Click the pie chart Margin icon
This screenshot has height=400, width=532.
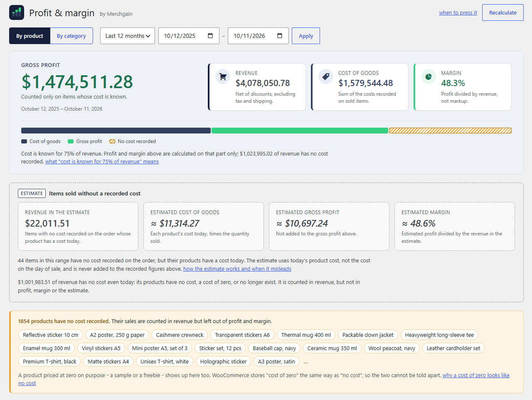click(x=429, y=77)
